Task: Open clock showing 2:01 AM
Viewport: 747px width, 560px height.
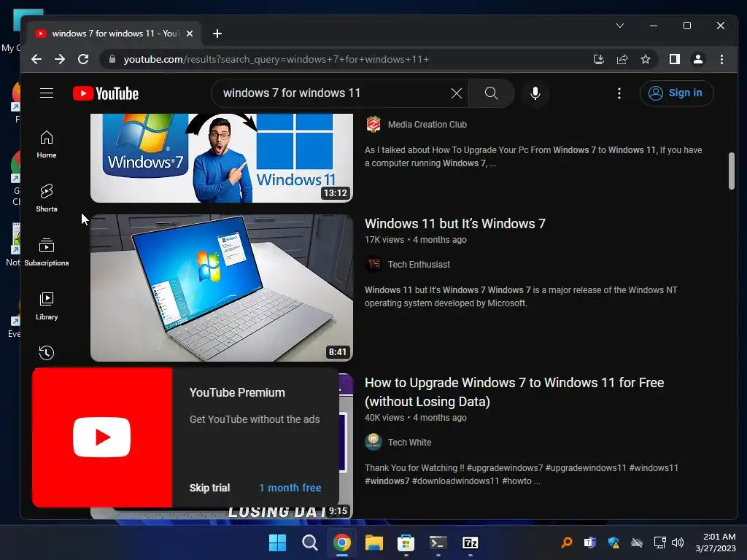Action: (x=715, y=542)
